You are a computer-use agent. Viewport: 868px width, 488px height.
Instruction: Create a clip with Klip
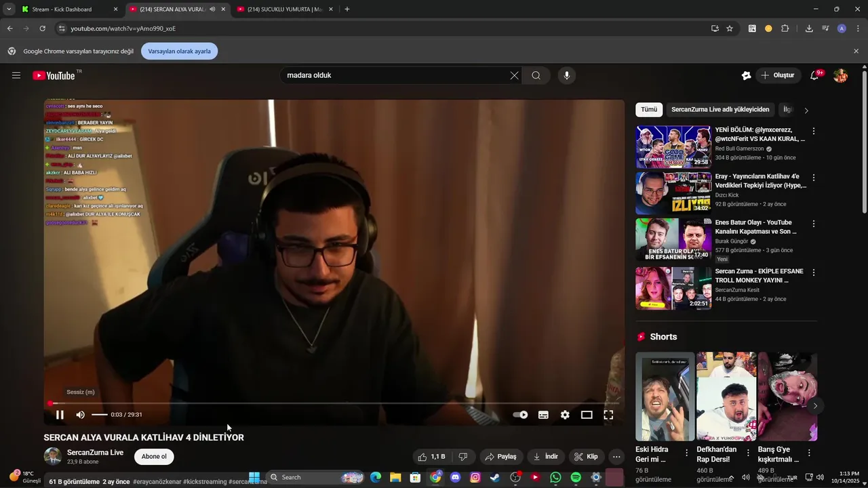(x=587, y=457)
